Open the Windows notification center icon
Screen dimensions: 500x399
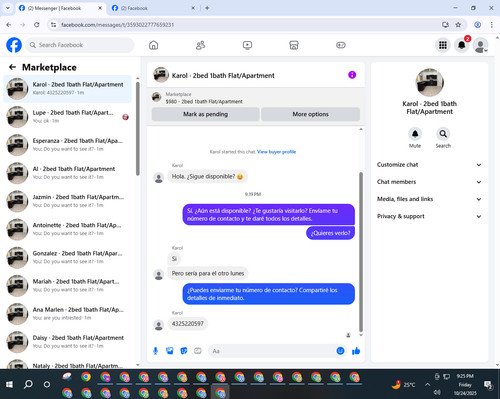[x=489, y=385]
